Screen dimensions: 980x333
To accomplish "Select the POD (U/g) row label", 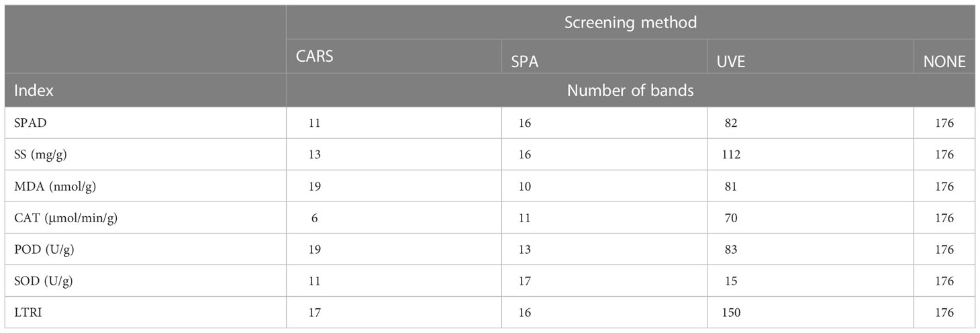I will (44, 250).
